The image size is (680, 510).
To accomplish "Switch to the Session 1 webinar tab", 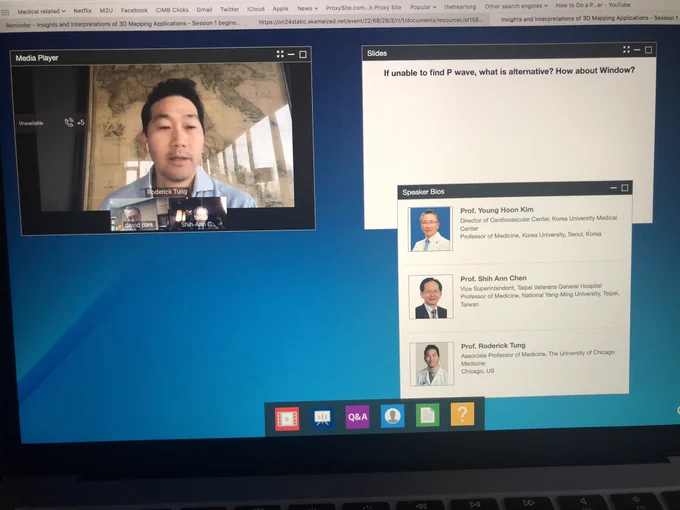I will [x=589, y=18].
